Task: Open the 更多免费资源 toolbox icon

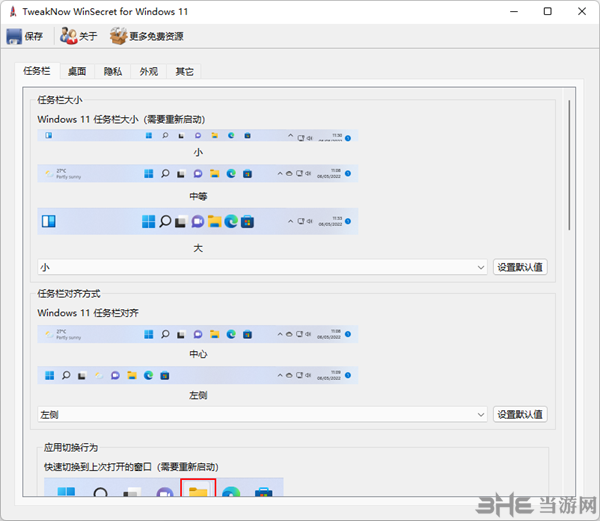Action: coord(118,36)
